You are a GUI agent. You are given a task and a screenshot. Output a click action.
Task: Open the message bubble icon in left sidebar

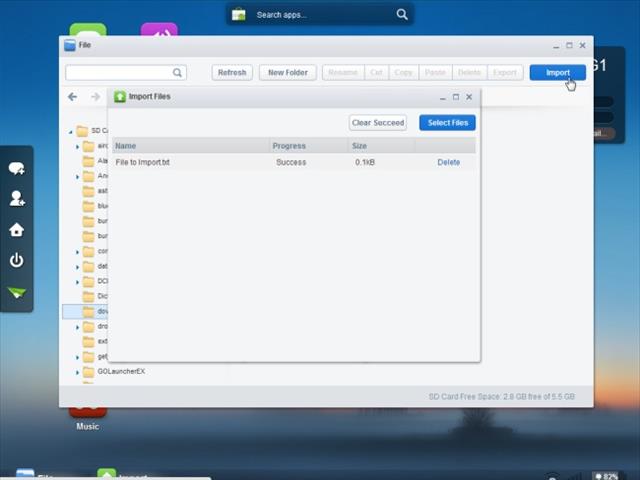click(16, 168)
